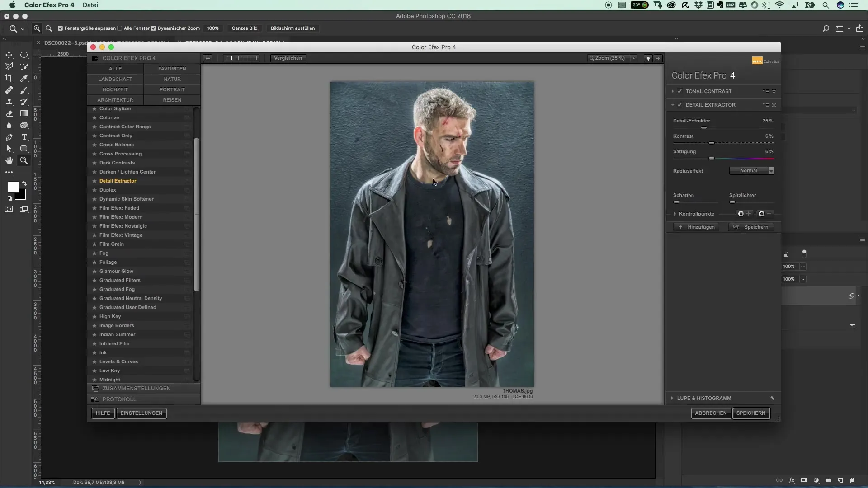The image size is (868, 488).
Task: Select the ALLE filter category tab
Action: pyautogui.click(x=115, y=69)
